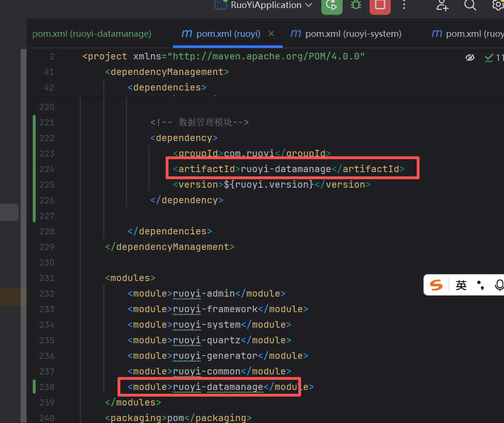Click the closing /dependency tag
This screenshot has width=504, height=423.
(x=187, y=200)
